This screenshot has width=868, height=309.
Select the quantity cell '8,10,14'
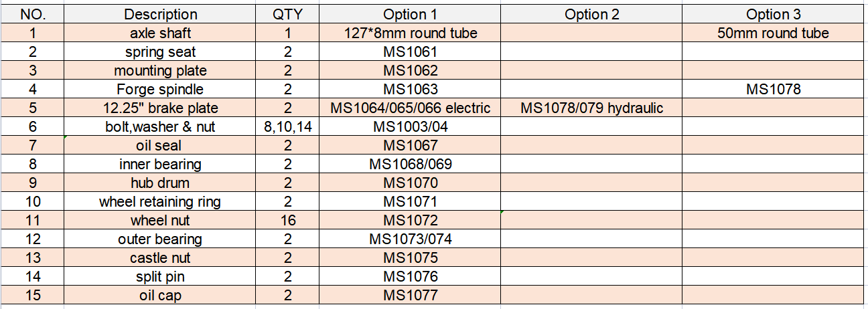click(x=288, y=126)
